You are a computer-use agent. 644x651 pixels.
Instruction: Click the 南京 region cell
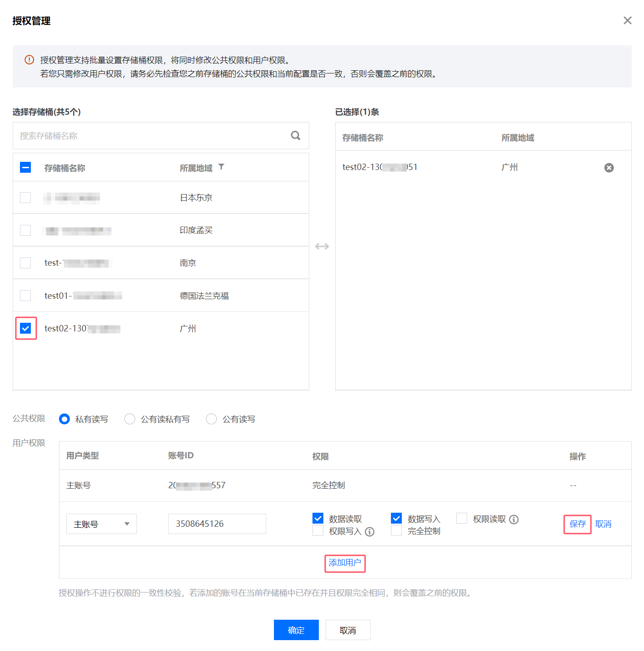point(188,263)
